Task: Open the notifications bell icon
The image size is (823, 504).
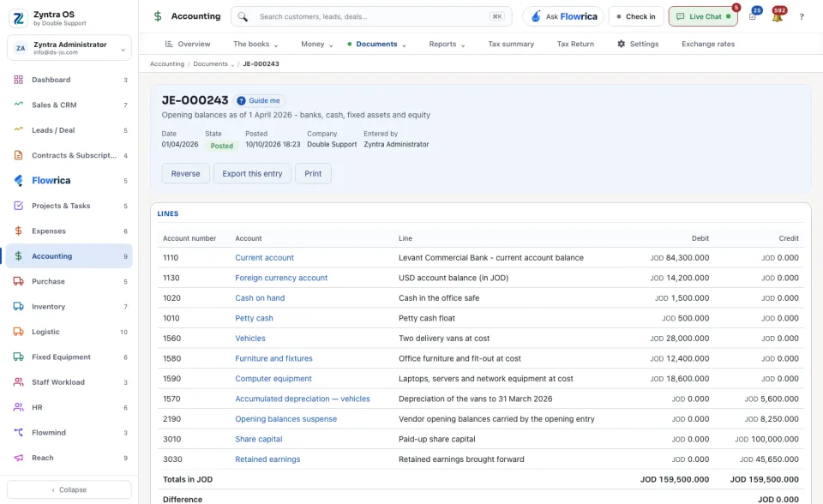Action: point(778,16)
